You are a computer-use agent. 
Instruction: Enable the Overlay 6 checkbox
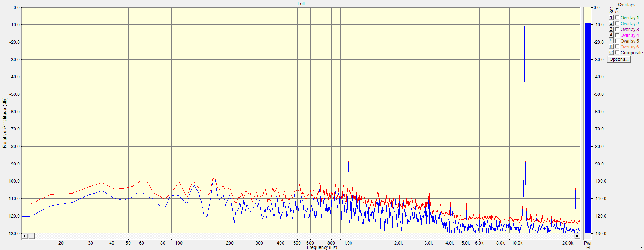pyautogui.click(x=617, y=47)
